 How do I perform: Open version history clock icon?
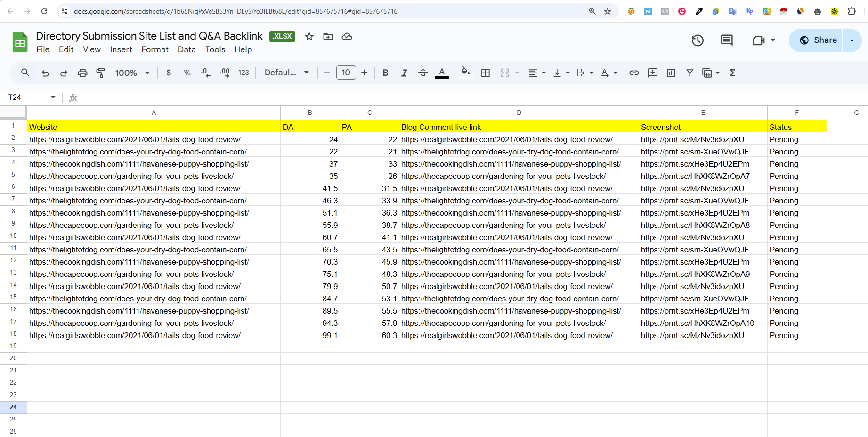pyautogui.click(x=698, y=40)
